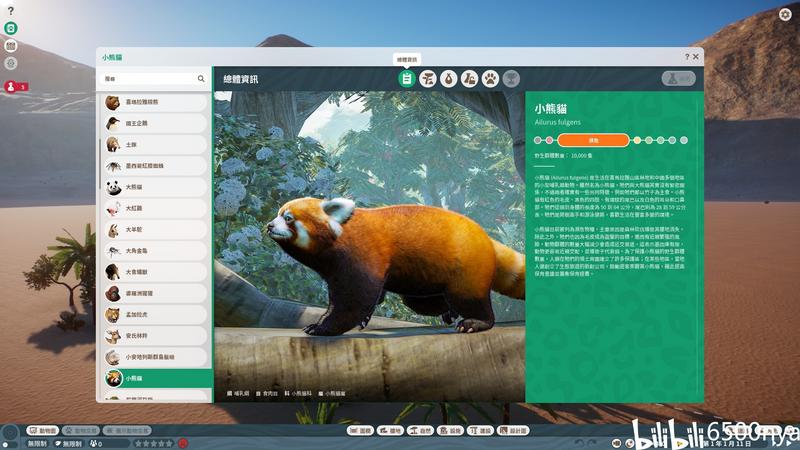Image resolution: width=800 pixels, height=450 pixels.
Task: Click the redo arrow in bottom bar
Action: click(591, 443)
